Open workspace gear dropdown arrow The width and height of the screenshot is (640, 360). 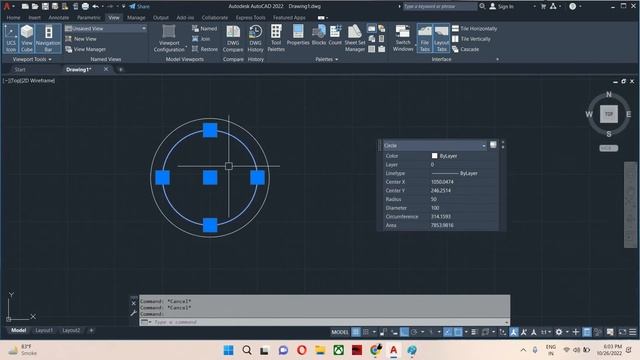(567, 332)
